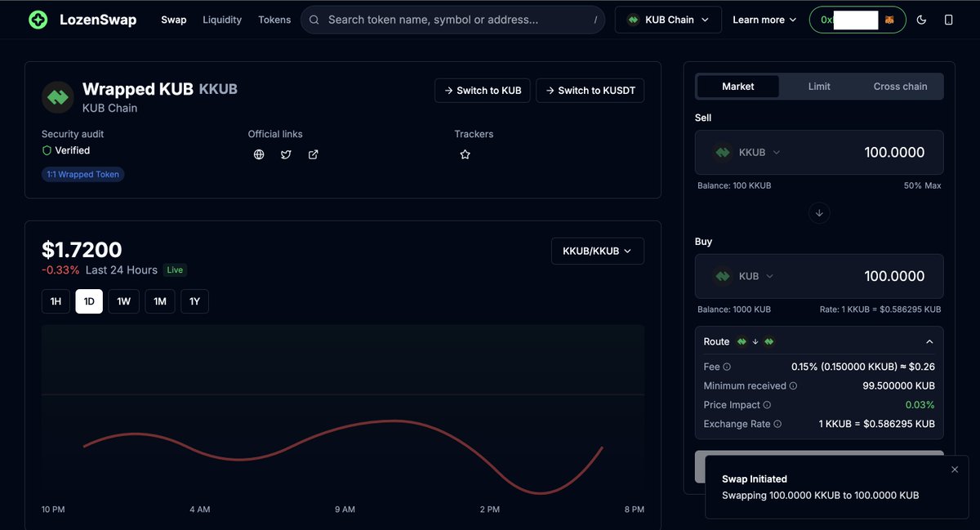Switch to the Market tab
This screenshot has width=980, height=530.
(x=738, y=87)
